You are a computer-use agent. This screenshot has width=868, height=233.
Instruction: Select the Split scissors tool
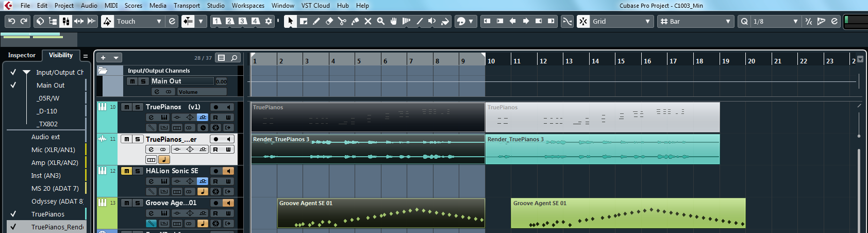coord(342,21)
